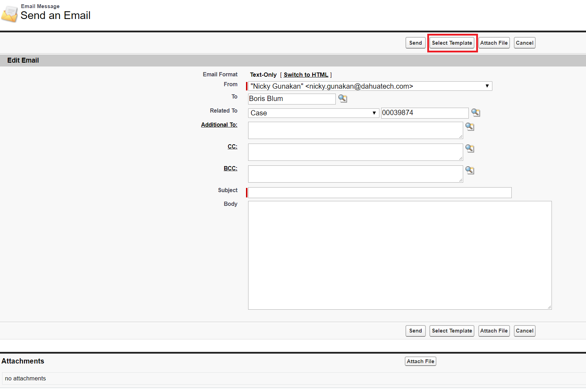
Task: Click the top Send button
Action: [415, 43]
